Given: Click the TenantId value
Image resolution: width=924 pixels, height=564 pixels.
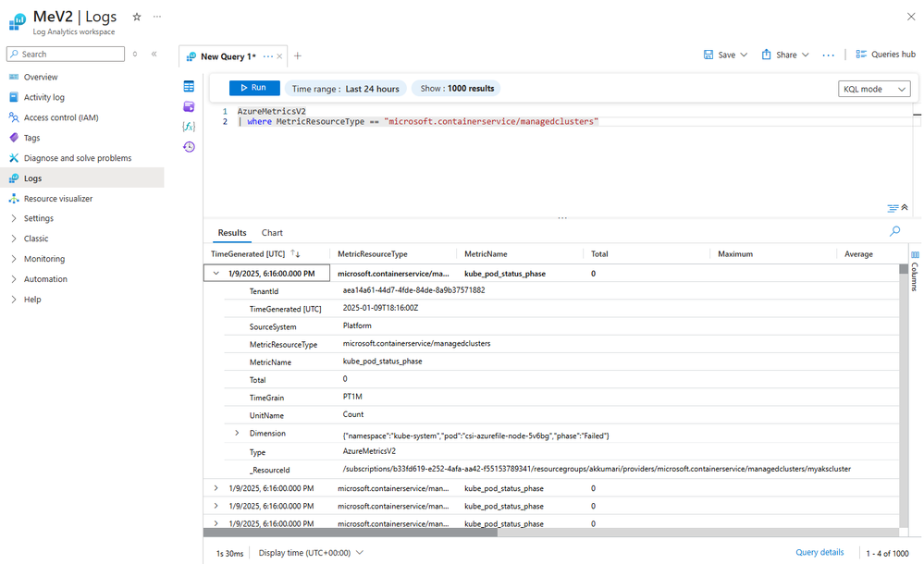Looking at the screenshot, I should (413, 290).
